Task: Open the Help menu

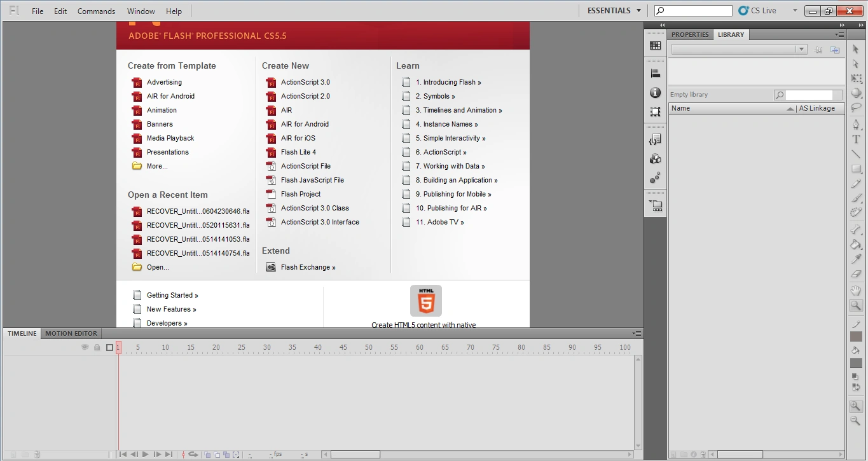Action: click(174, 11)
